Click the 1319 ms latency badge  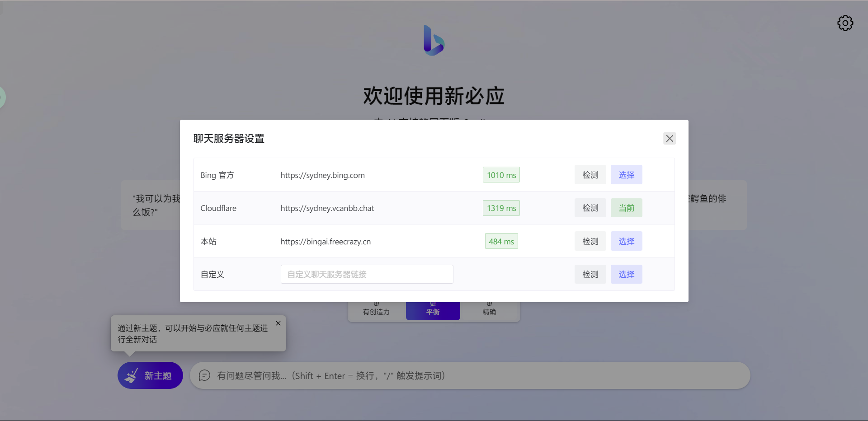click(x=501, y=208)
